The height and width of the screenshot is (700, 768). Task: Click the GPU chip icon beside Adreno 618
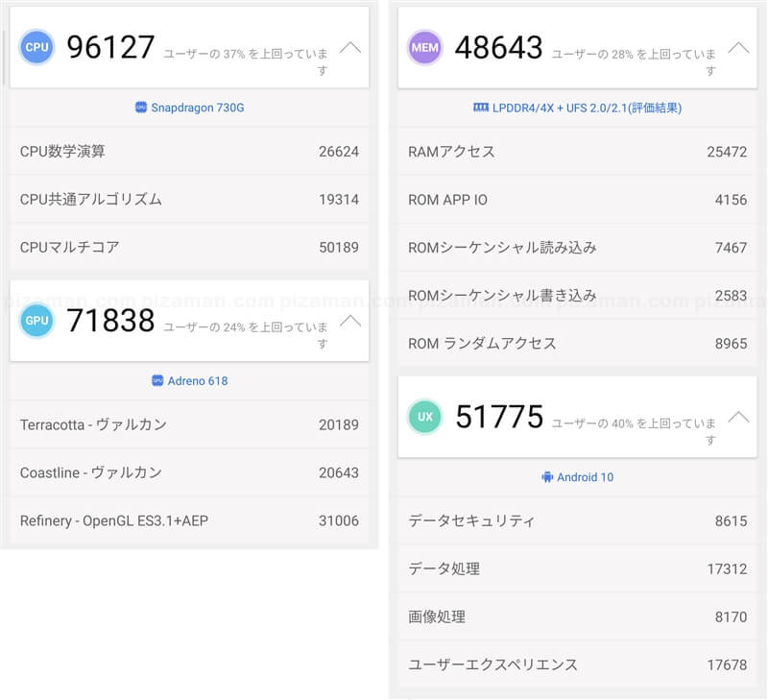click(x=157, y=381)
